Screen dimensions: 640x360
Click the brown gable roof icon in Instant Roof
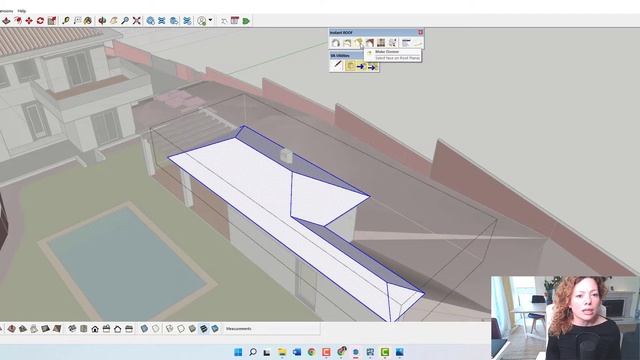tap(370, 42)
